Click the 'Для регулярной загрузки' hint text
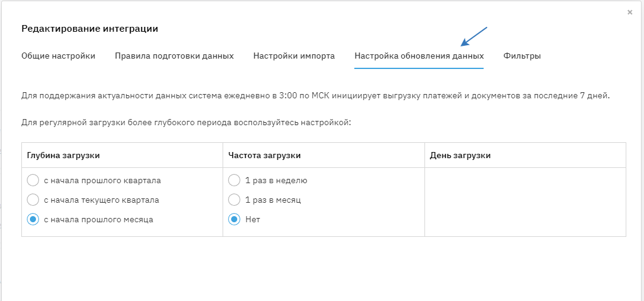 click(x=187, y=122)
